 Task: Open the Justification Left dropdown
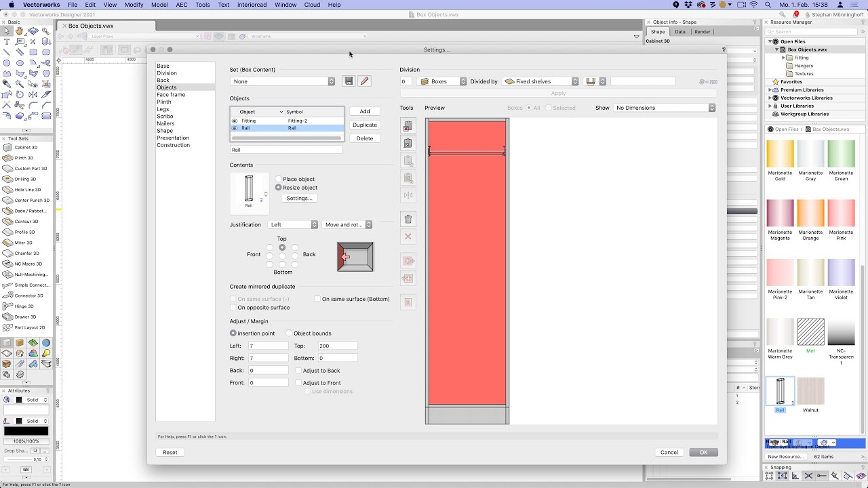click(x=293, y=224)
